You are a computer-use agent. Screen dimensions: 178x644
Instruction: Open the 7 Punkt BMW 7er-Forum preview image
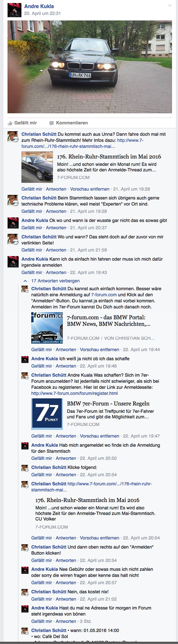47,414
